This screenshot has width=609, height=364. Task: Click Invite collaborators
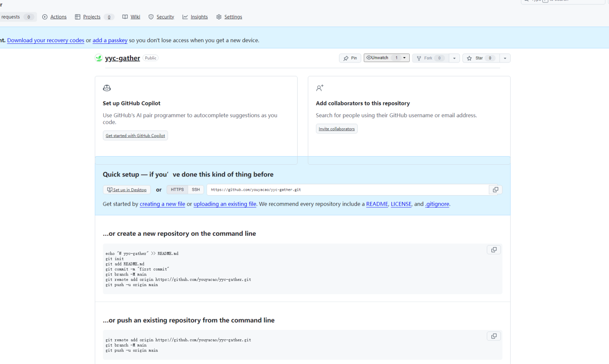337,129
